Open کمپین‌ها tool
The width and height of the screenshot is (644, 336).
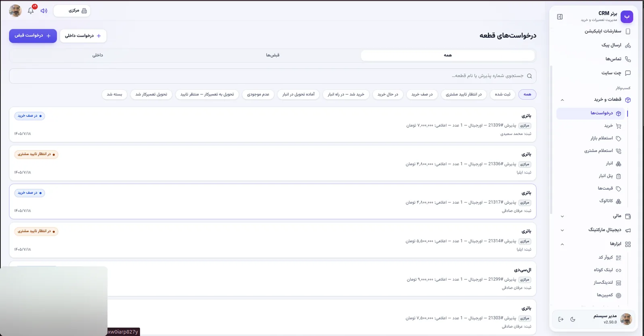(x=609, y=295)
